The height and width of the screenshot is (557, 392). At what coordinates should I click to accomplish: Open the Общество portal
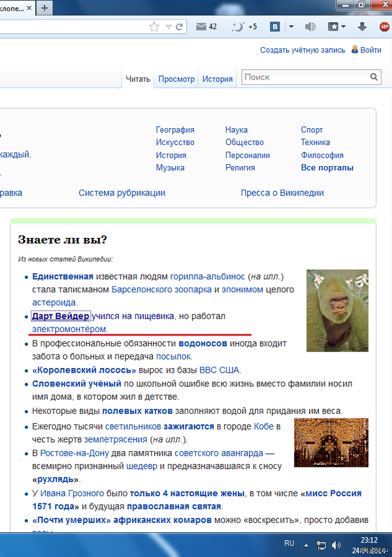(244, 142)
